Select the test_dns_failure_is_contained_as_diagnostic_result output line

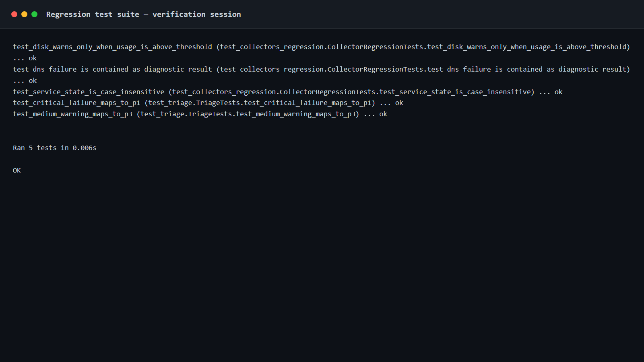coord(321,69)
